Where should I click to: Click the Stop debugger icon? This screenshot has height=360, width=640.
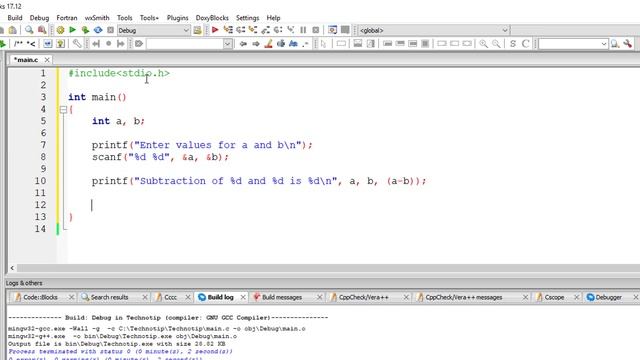316,30
